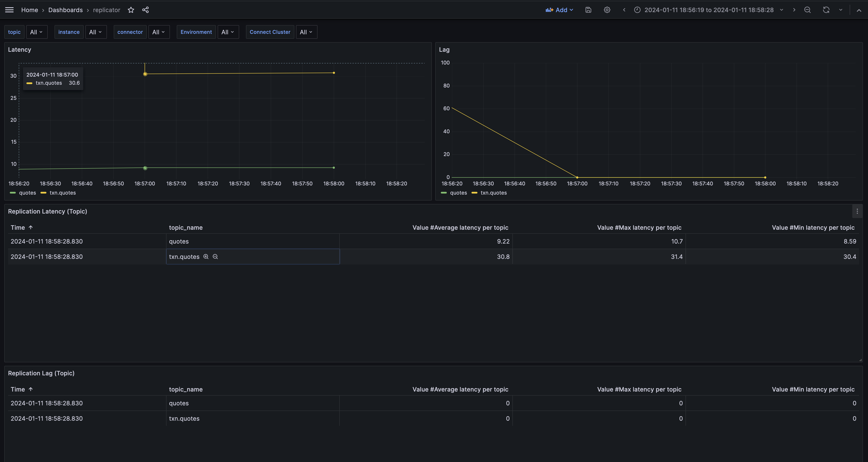Open the refresh interval dropdown
Viewport: 868px width, 462px height.
[x=841, y=10]
